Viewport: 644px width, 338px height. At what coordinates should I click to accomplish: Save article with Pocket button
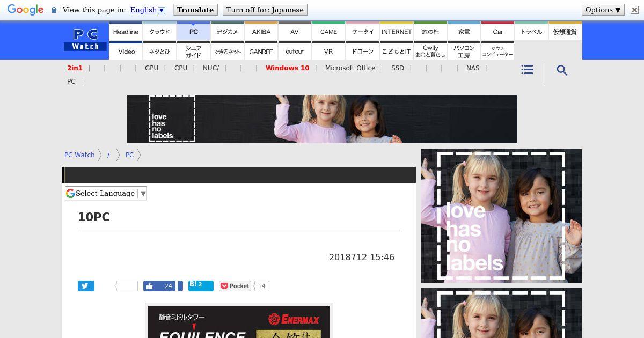point(235,286)
